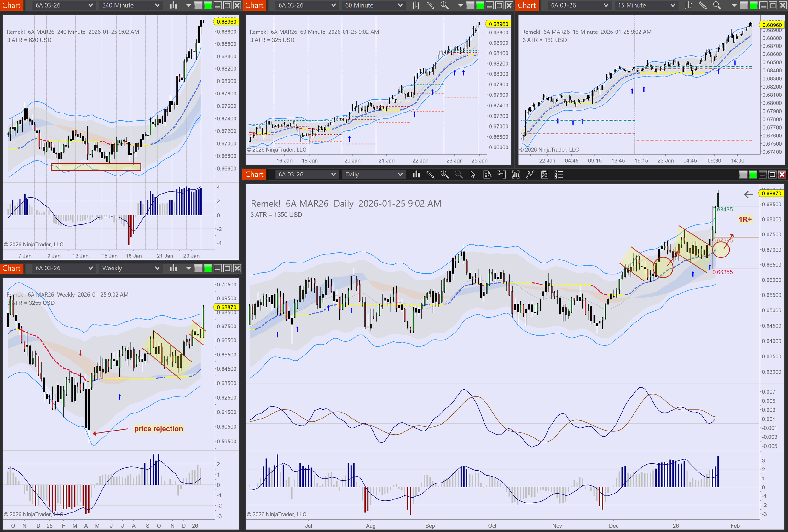
Task: Toggle gray interval link on Daily chart
Action: point(743,175)
